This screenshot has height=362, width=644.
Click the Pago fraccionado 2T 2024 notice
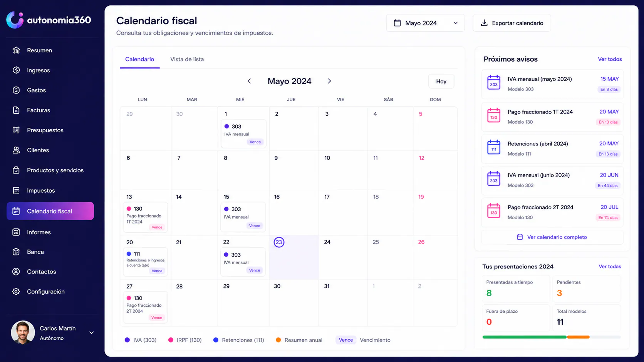552,212
